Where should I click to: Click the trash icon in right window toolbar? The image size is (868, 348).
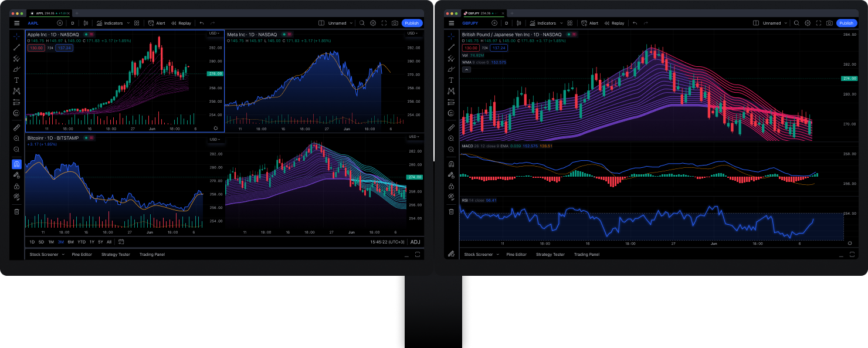click(451, 211)
